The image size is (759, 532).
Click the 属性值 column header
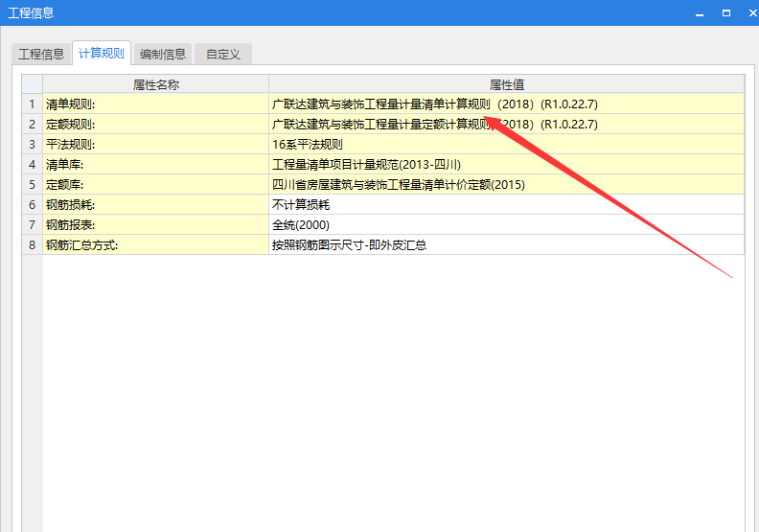coord(506,84)
